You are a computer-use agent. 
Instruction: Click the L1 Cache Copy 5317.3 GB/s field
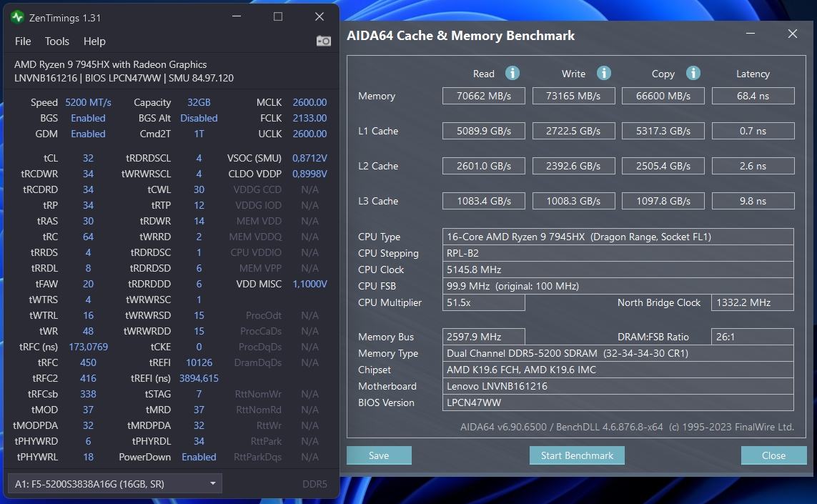point(663,131)
